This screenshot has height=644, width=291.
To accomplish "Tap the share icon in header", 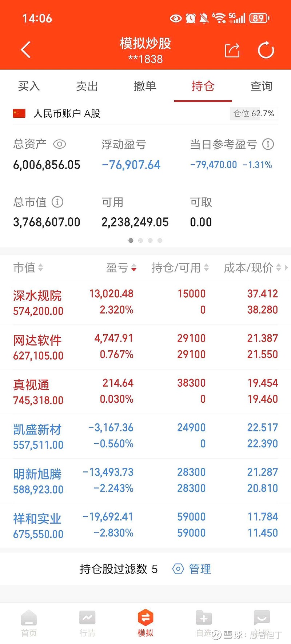I will [x=232, y=50].
